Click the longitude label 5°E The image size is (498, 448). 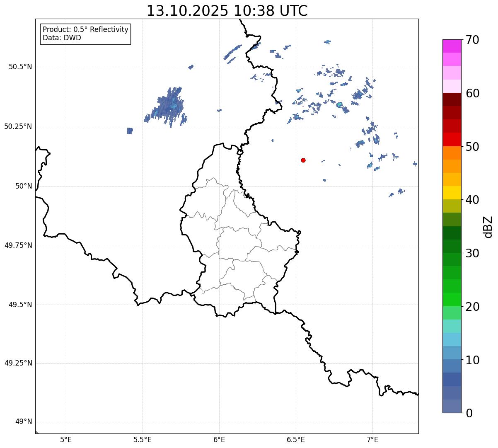coord(66,440)
